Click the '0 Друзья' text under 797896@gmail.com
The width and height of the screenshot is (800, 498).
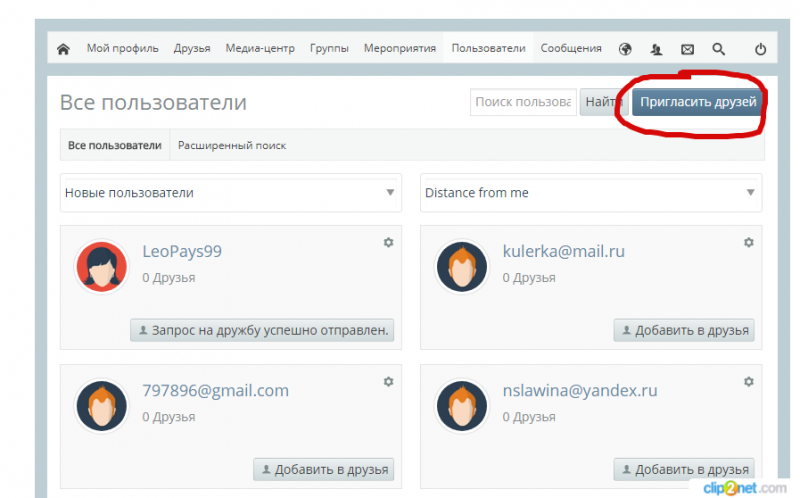169,417
